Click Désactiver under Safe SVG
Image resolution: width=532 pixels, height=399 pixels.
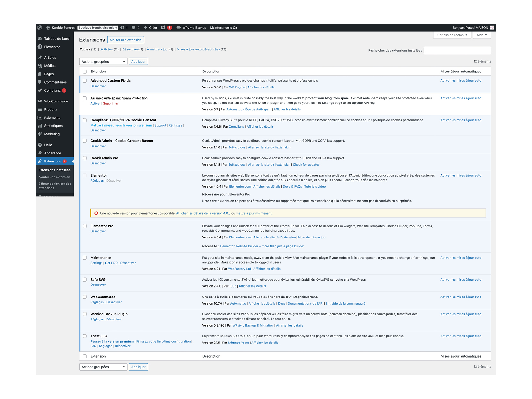(x=98, y=285)
